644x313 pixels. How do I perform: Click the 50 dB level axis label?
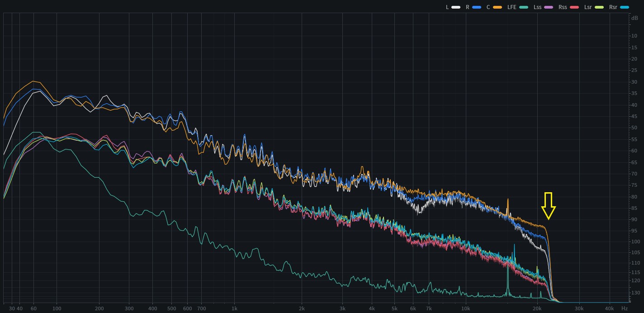[x=635, y=128]
